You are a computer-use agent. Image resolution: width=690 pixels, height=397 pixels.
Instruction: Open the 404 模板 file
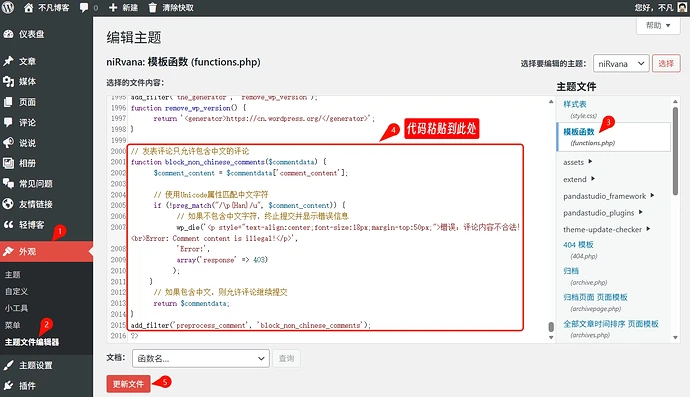coord(578,245)
